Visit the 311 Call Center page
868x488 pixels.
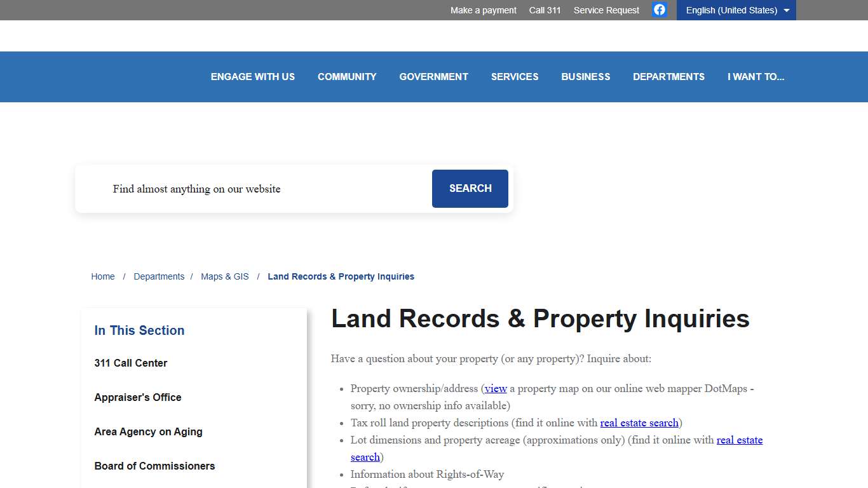click(x=130, y=363)
